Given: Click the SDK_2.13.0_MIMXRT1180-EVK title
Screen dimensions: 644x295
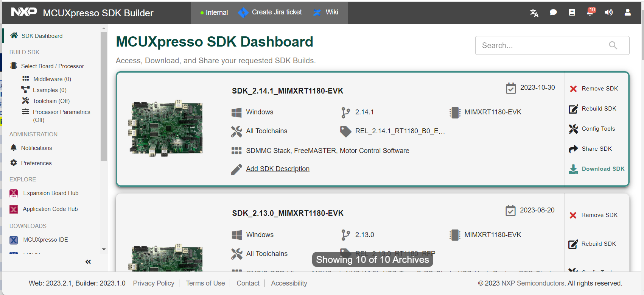Looking at the screenshot, I should [x=288, y=213].
